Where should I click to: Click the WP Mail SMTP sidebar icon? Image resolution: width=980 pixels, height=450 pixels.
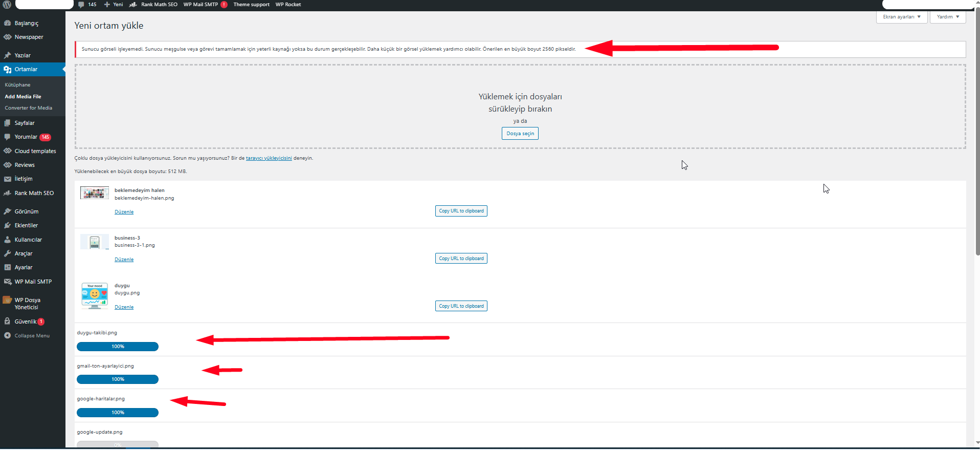[7, 282]
